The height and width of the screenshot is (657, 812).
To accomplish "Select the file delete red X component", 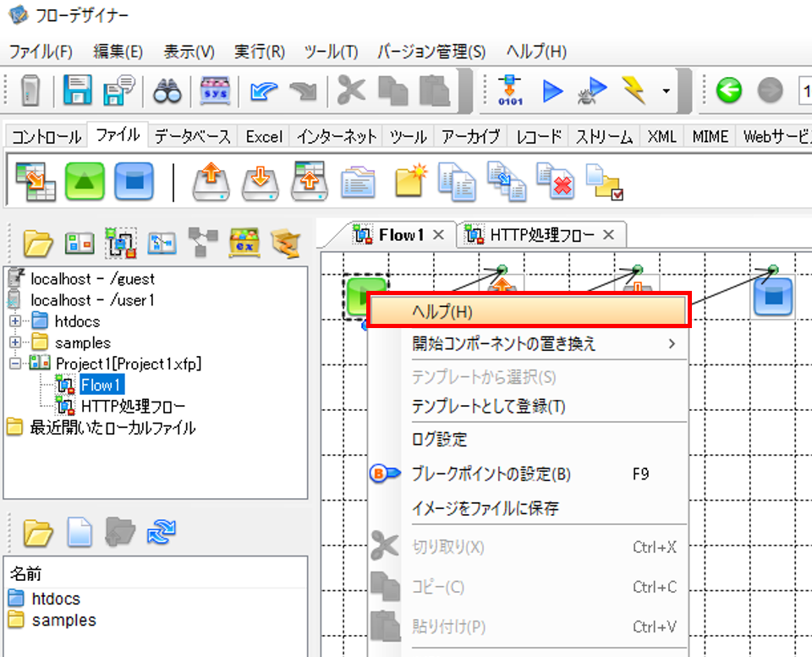I will pos(555,181).
